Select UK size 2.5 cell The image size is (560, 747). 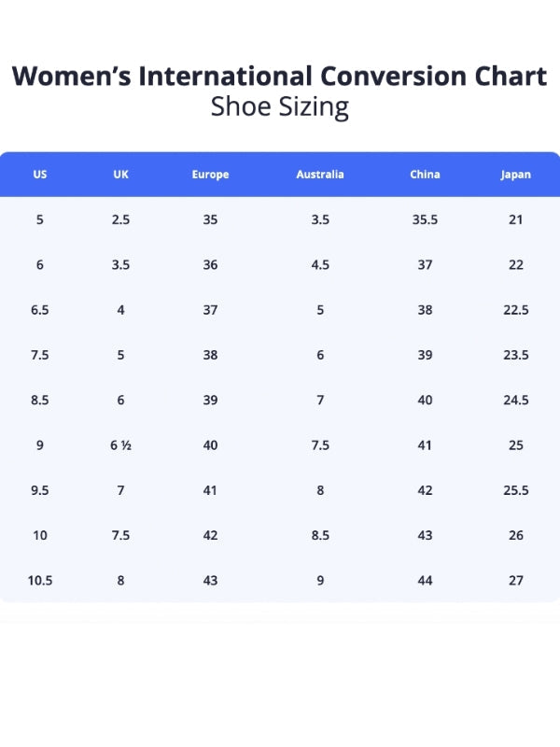pyautogui.click(x=120, y=220)
